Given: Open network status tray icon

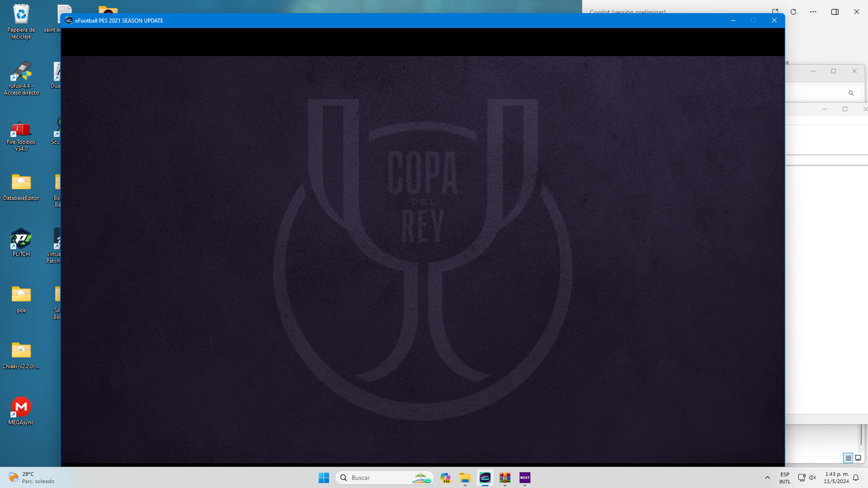Looking at the screenshot, I should (x=802, y=478).
